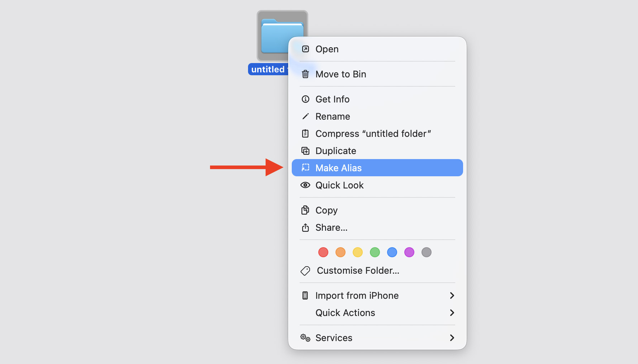The height and width of the screenshot is (364, 638).
Task: Select Share... menu entry
Action: (x=377, y=227)
